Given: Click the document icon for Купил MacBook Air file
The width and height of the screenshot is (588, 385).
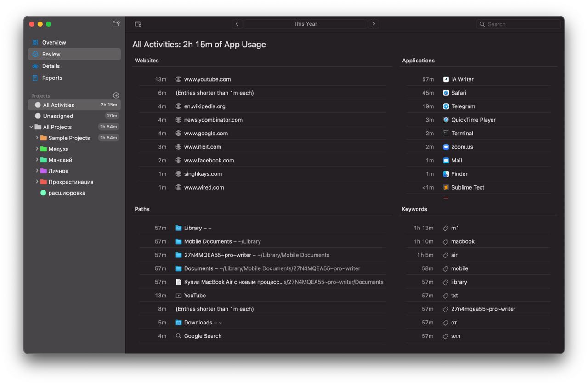Looking at the screenshot, I should coord(179,282).
